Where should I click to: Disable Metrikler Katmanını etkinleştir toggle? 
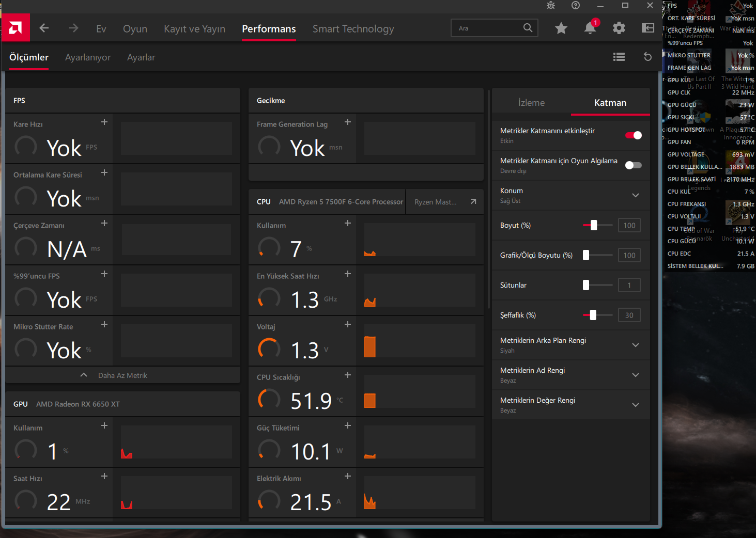pyautogui.click(x=634, y=135)
